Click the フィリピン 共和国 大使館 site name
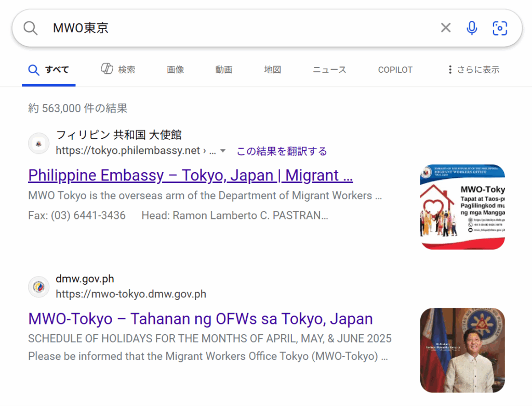Image resolution: width=532 pixels, height=406 pixels. click(x=119, y=135)
